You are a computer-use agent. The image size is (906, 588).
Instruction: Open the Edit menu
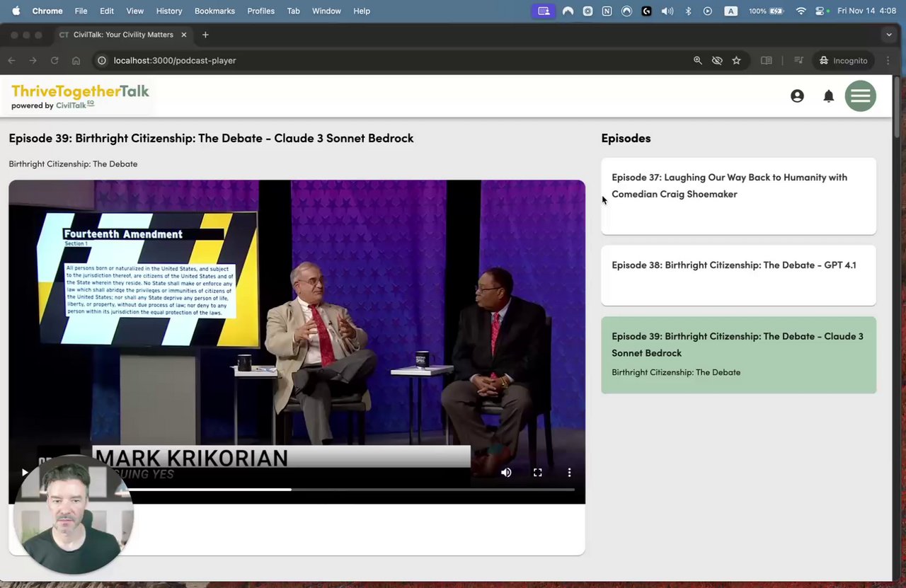point(107,11)
